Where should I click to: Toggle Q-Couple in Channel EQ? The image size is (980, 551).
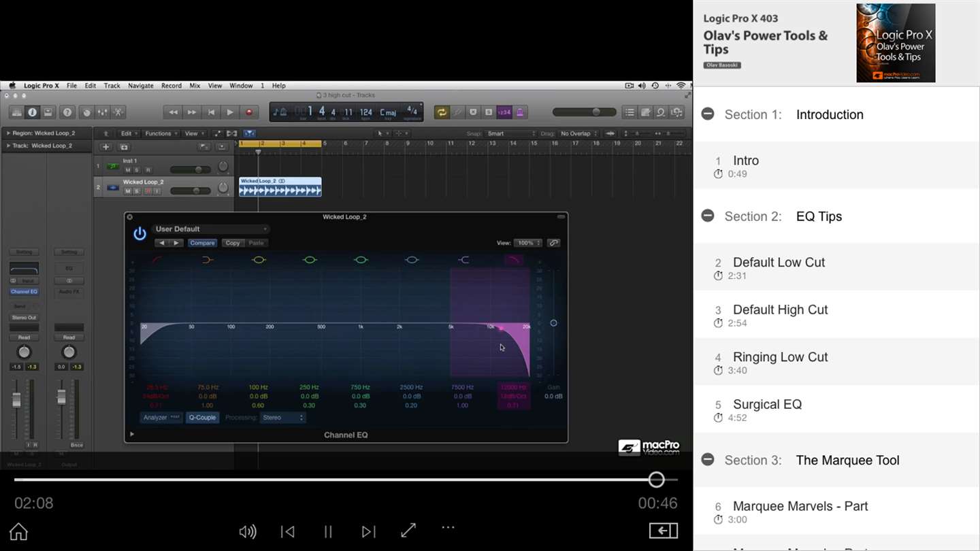tap(202, 418)
